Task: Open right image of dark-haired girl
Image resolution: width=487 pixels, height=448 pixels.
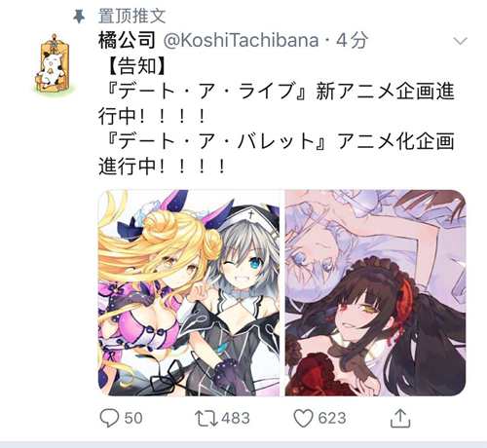Action: pos(376,293)
